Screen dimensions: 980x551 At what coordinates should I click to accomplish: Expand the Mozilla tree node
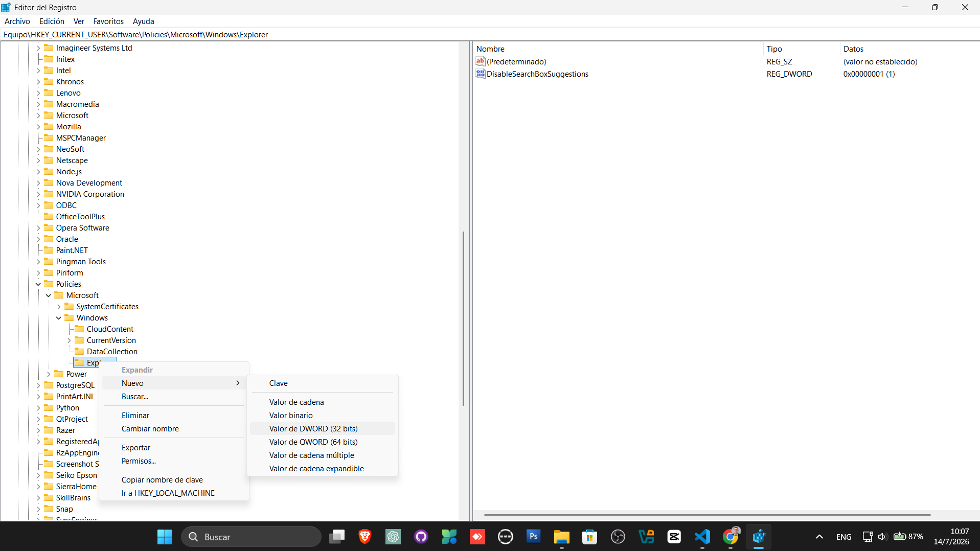(x=38, y=127)
